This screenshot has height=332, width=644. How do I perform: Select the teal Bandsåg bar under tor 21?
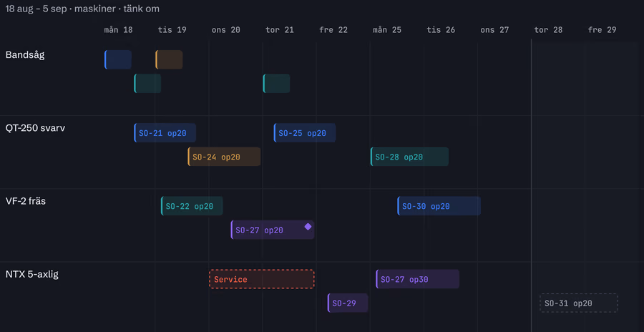pyautogui.click(x=276, y=84)
